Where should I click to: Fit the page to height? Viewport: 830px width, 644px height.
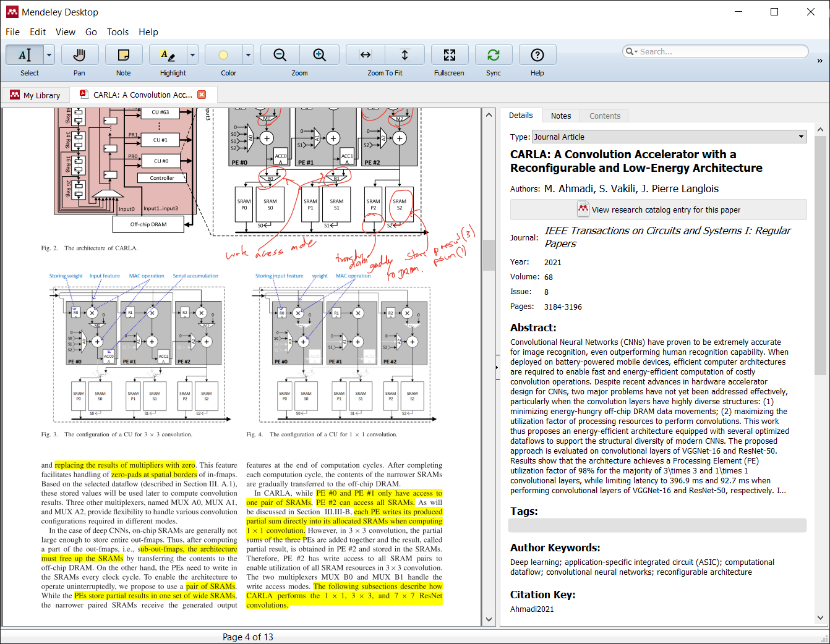point(404,55)
